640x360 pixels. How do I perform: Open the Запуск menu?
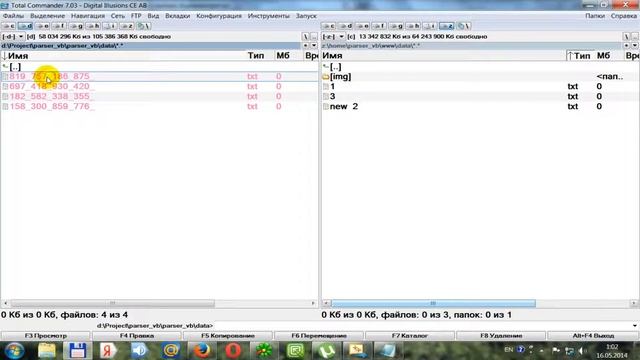pyautogui.click(x=306, y=16)
